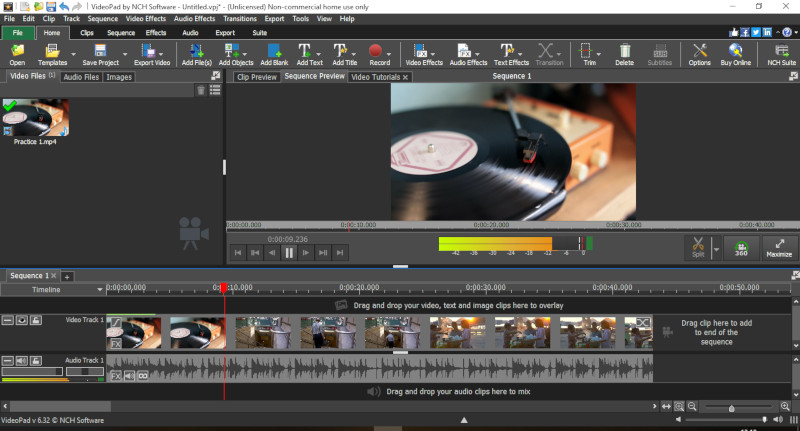The image size is (800, 431).
Task: Click the Delete trash icon in toolbar
Action: coord(624,50)
